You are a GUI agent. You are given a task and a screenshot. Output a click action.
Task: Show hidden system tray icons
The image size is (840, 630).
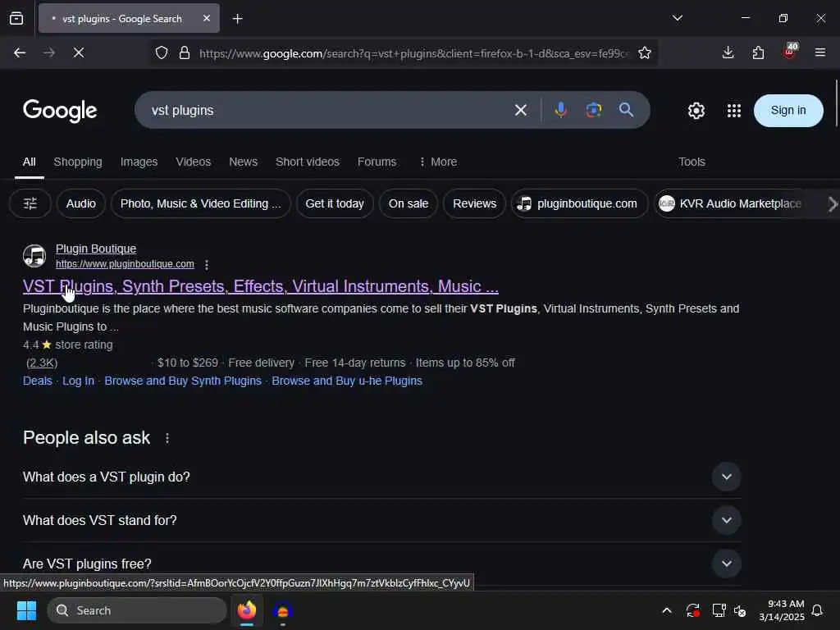coord(666,610)
